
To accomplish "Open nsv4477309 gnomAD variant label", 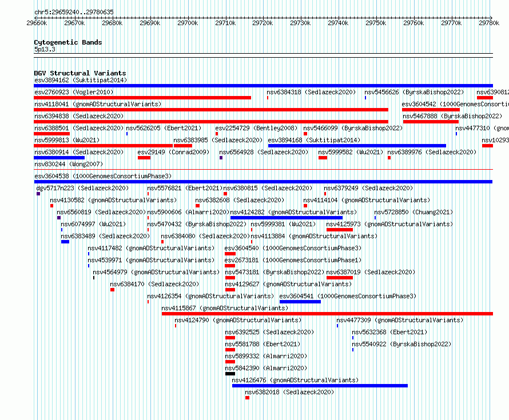I will click(400, 320).
